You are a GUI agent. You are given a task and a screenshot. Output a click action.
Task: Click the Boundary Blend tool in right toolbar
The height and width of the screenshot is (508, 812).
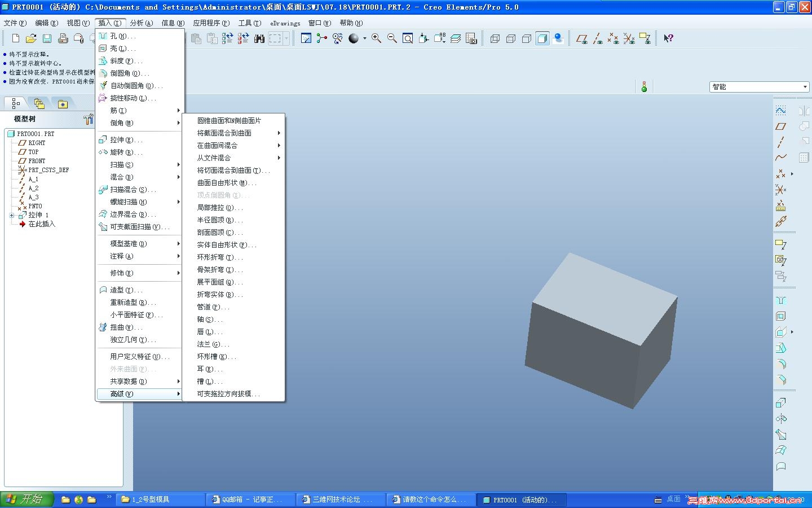[781, 450]
